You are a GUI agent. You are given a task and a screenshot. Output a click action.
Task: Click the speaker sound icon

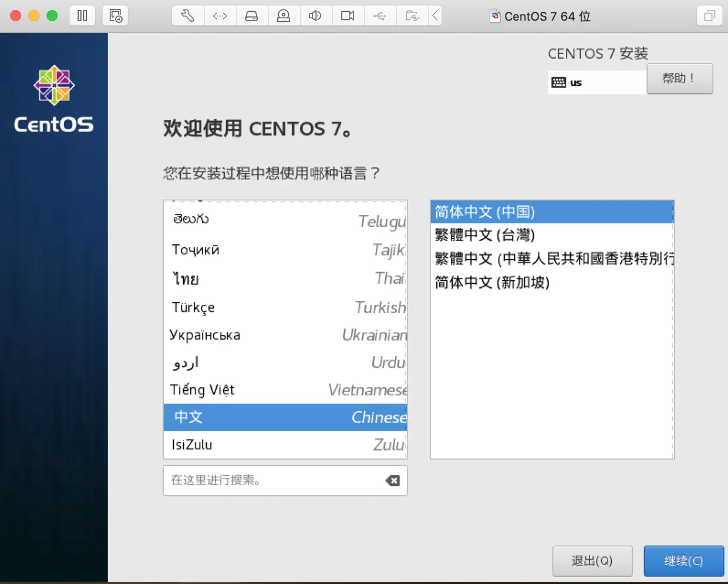click(x=315, y=16)
